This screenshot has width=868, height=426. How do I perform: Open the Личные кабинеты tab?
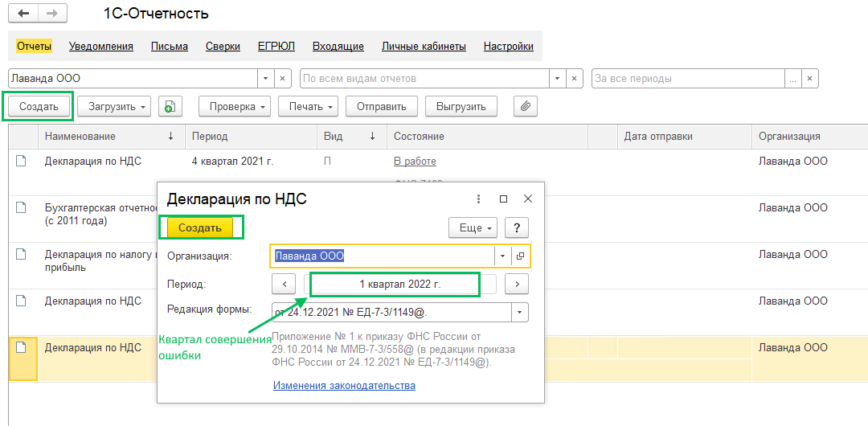(424, 47)
